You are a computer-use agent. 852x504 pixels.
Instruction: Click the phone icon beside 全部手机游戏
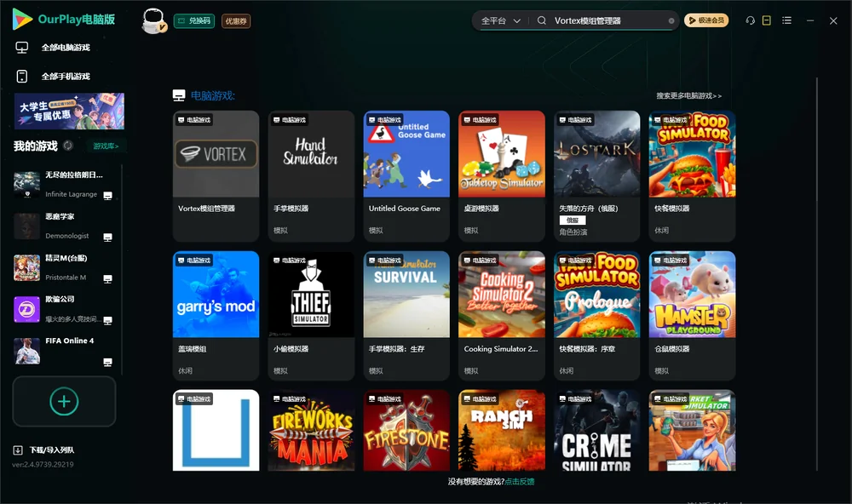pyautogui.click(x=22, y=77)
